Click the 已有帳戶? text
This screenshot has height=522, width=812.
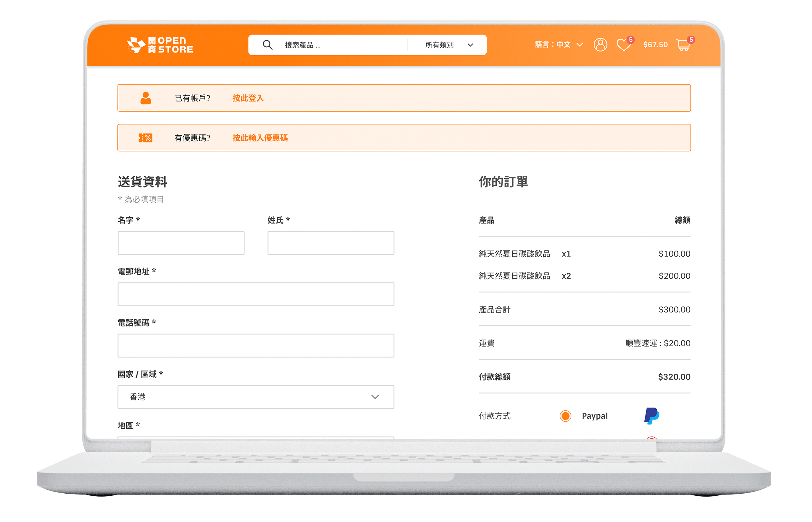[x=192, y=98]
